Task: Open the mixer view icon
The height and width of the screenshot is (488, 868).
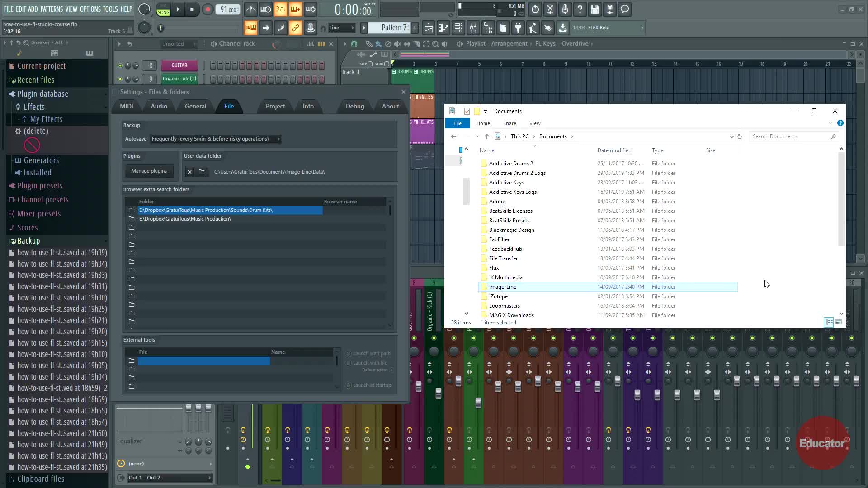Action: (x=473, y=28)
